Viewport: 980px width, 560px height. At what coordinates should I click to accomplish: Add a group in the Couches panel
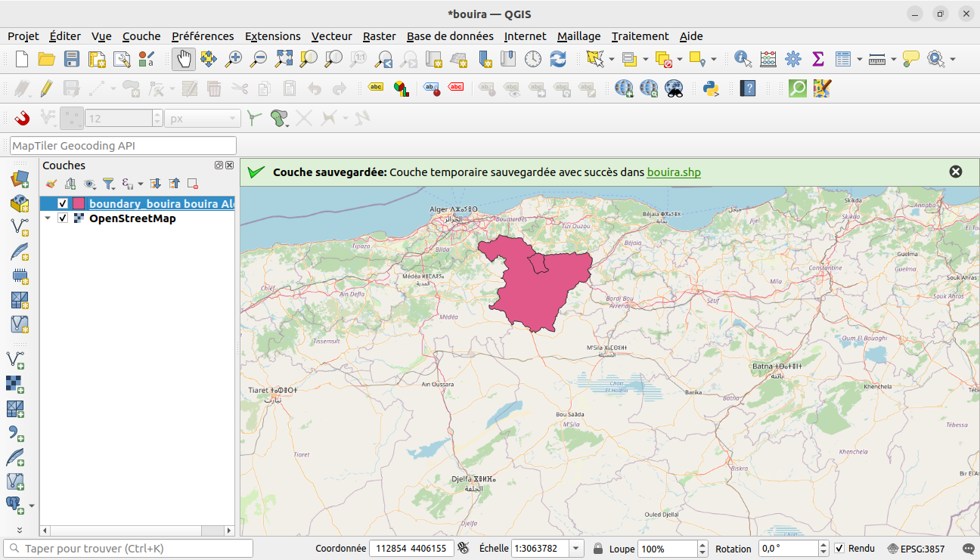click(70, 184)
